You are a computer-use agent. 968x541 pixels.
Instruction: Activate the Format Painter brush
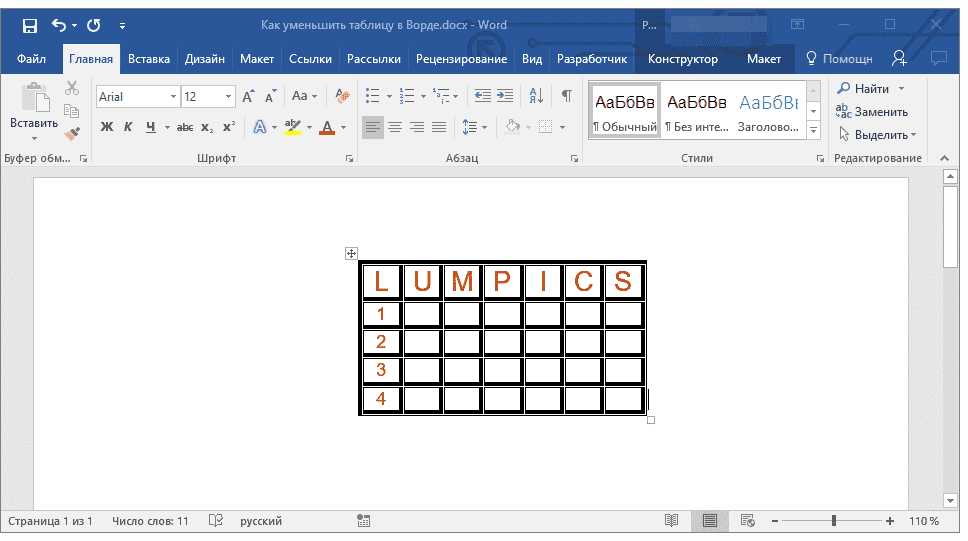72,133
